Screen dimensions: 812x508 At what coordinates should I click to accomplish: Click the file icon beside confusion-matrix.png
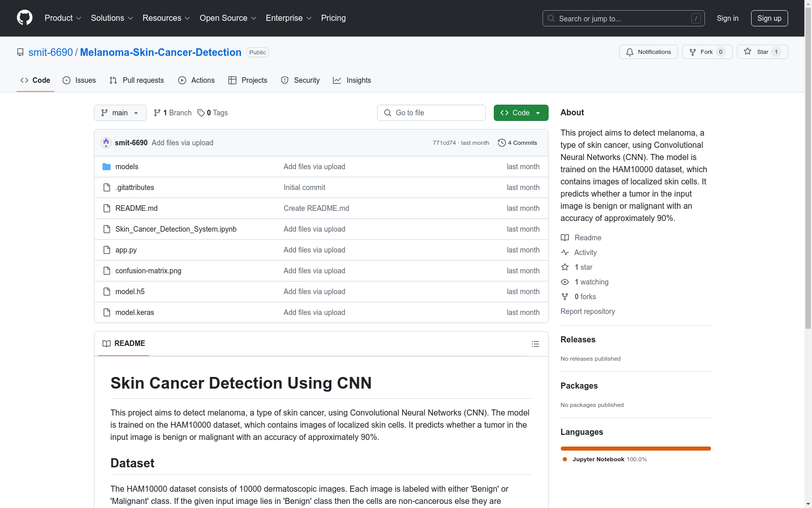coord(107,271)
